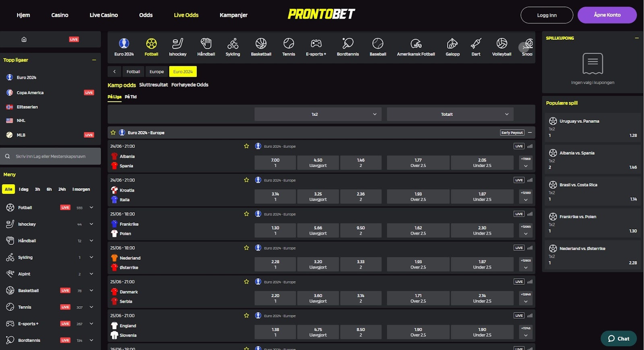The height and width of the screenshot is (350, 644).
Task: Open the Live Odds menu item
Action: (186, 15)
